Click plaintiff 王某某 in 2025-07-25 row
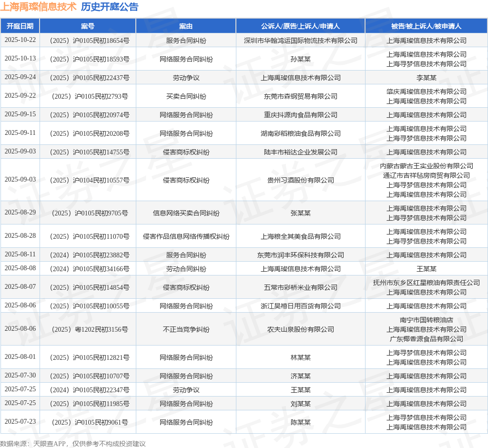This screenshot has height=448, width=488. click(x=301, y=390)
